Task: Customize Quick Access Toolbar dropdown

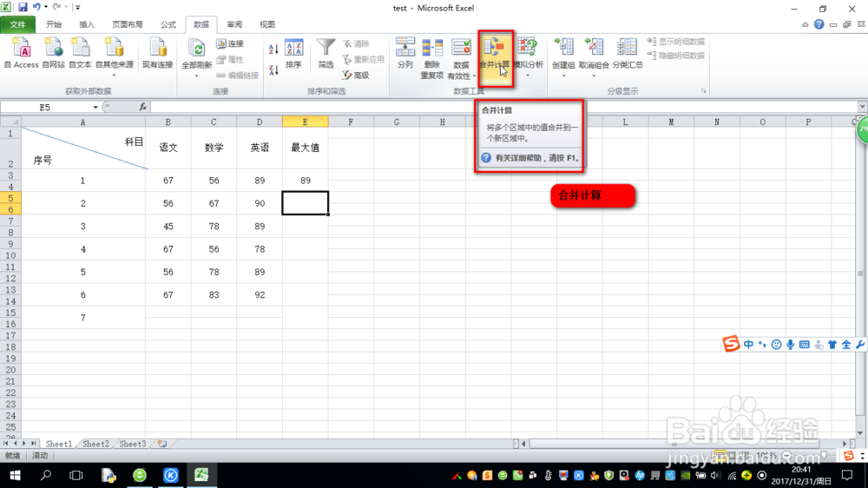Action: 77,7
